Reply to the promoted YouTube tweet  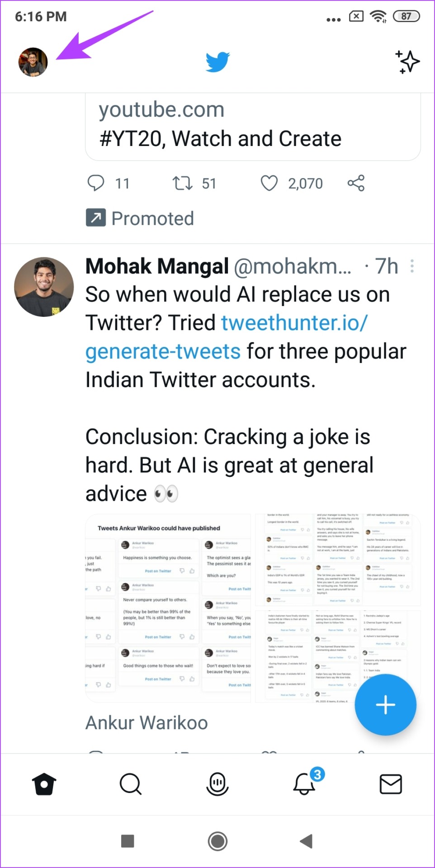pyautogui.click(x=96, y=183)
